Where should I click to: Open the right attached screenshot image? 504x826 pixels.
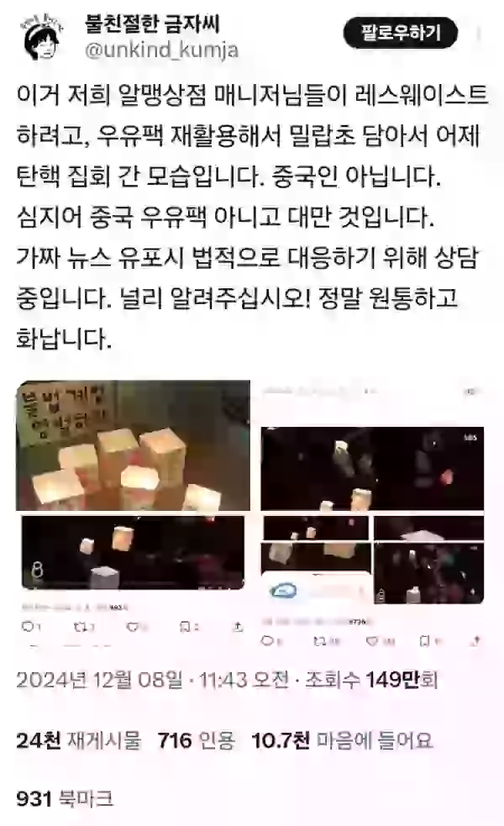[372, 514]
